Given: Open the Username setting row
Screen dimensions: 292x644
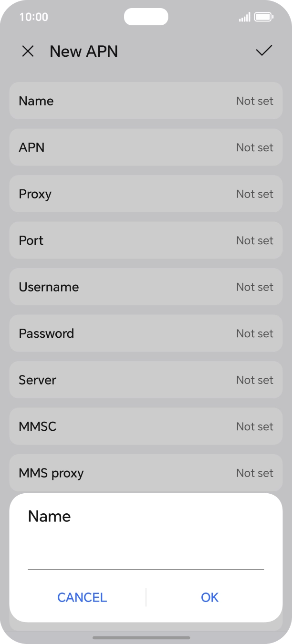Looking at the screenshot, I should pyautogui.click(x=146, y=287).
